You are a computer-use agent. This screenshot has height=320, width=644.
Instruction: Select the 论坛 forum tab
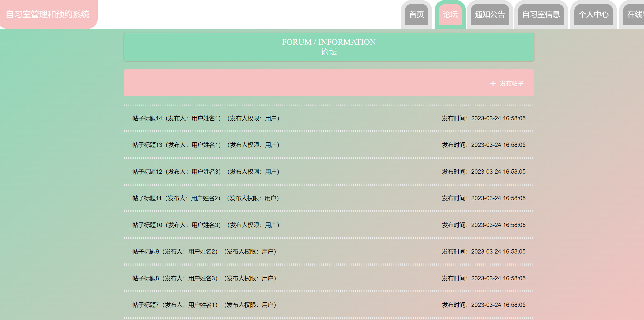pos(450,14)
